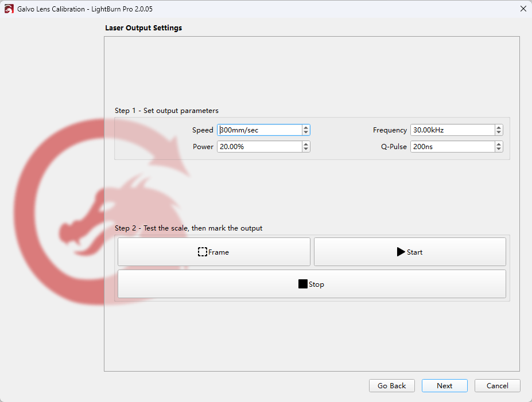
Task: Decrease Power with the down spinner arrow
Action: pos(306,150)
